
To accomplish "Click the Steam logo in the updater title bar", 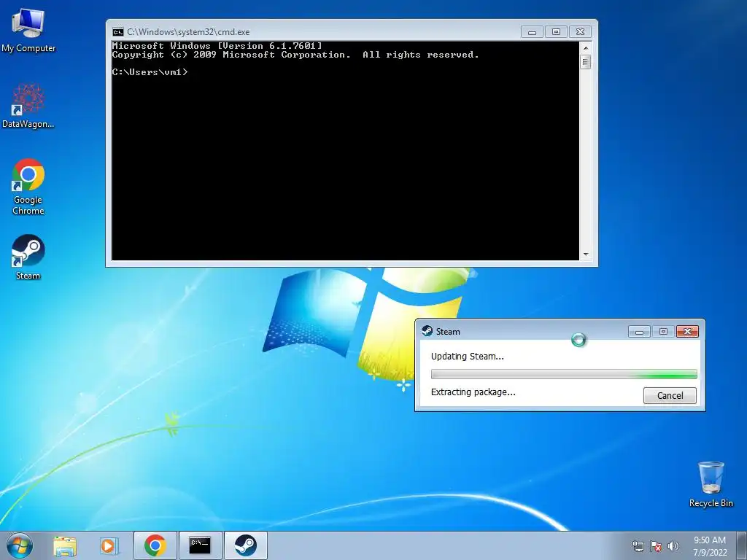I will pos(427,331).
